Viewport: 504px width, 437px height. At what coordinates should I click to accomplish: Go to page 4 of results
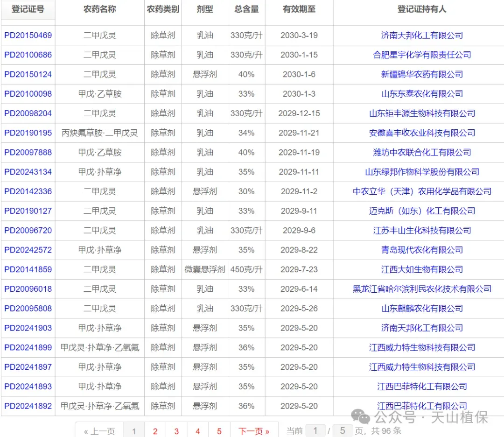point(197,431)
